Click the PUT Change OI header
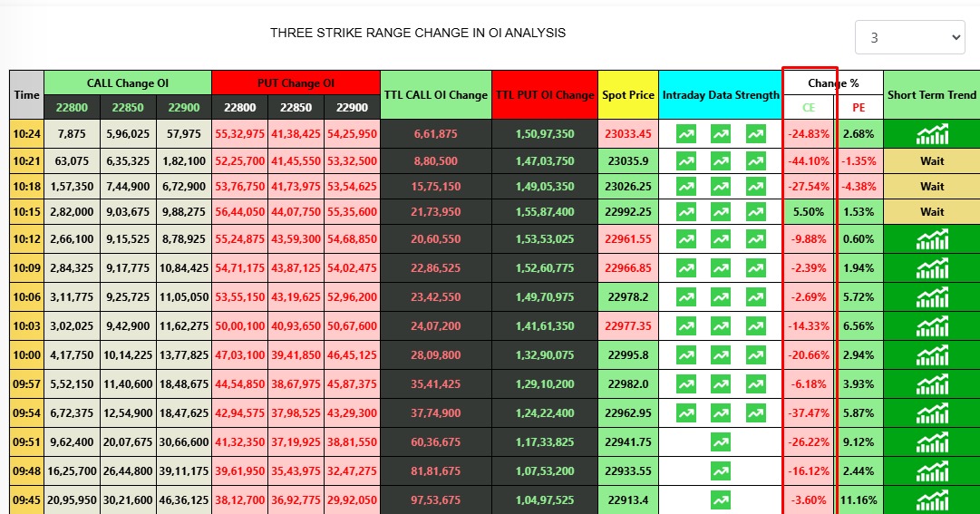The width and height of the screenshot is (980, 514). click(296, 83)
